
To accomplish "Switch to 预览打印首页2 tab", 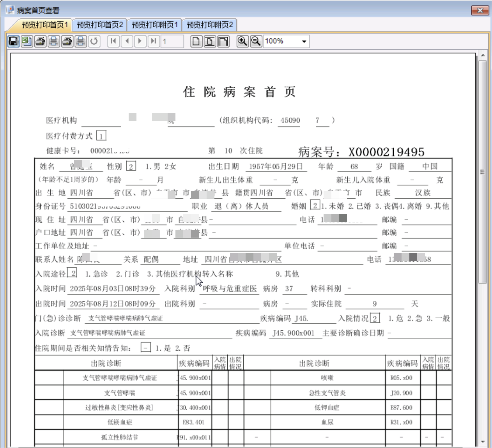I will 100,25.
